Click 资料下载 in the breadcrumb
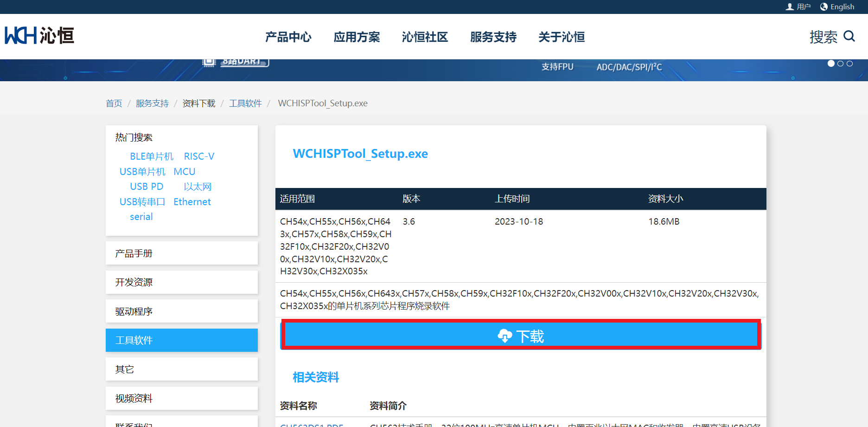868x427 pixels. [199, 103]
